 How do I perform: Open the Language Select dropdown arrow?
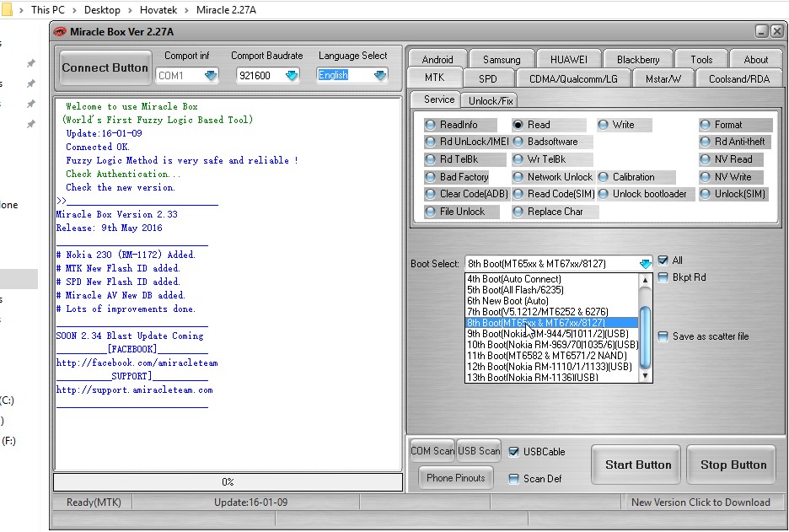(x=380, y=76)
